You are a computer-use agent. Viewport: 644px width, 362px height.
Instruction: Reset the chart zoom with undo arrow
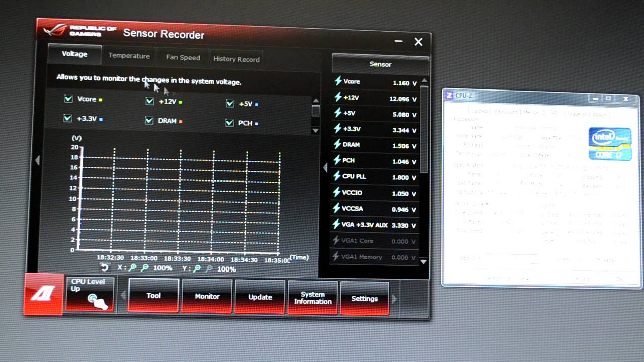(105, 267)
